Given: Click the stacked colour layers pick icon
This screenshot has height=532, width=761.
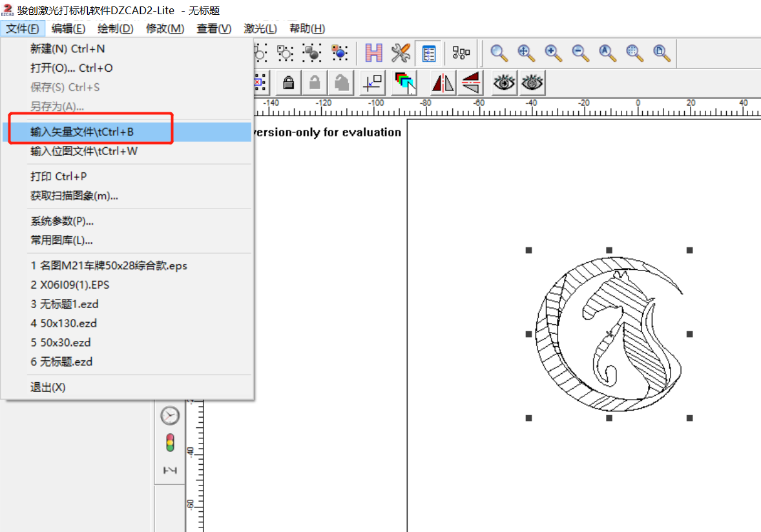Looking at the screenshot, I should pyautogui.click(x=405, y=83).
